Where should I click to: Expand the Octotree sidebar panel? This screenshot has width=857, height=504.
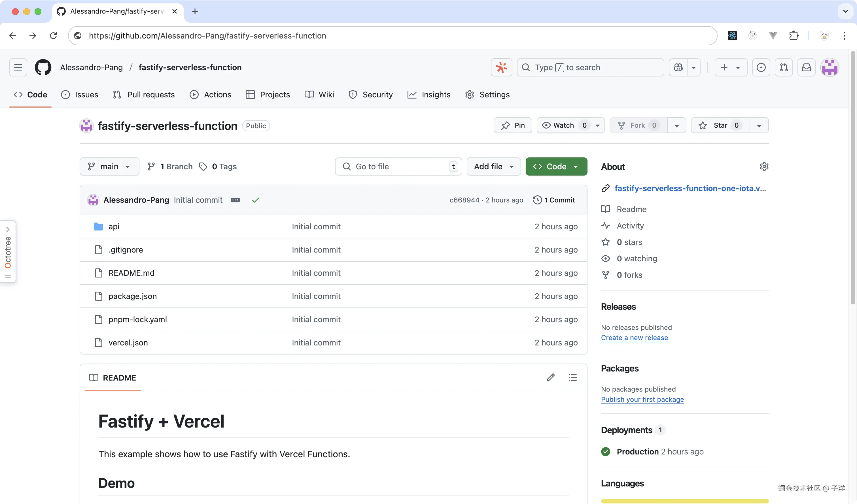8,229
